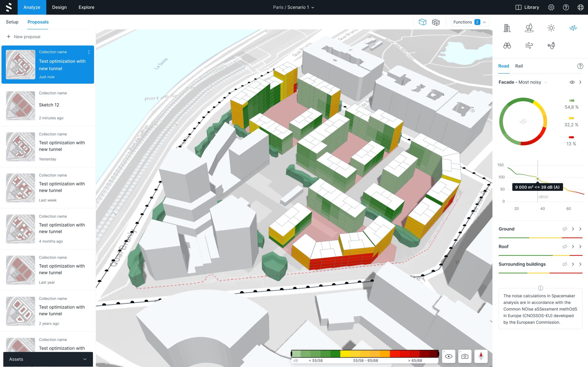588x367 pixels.
Task: Click the camera screenshot button
Action: (465, 356)
